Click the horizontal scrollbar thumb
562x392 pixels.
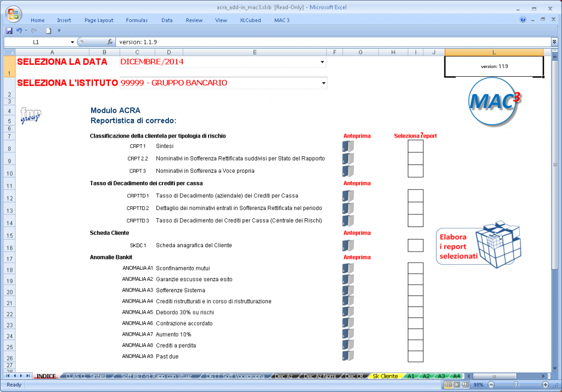tap(494, 376)
